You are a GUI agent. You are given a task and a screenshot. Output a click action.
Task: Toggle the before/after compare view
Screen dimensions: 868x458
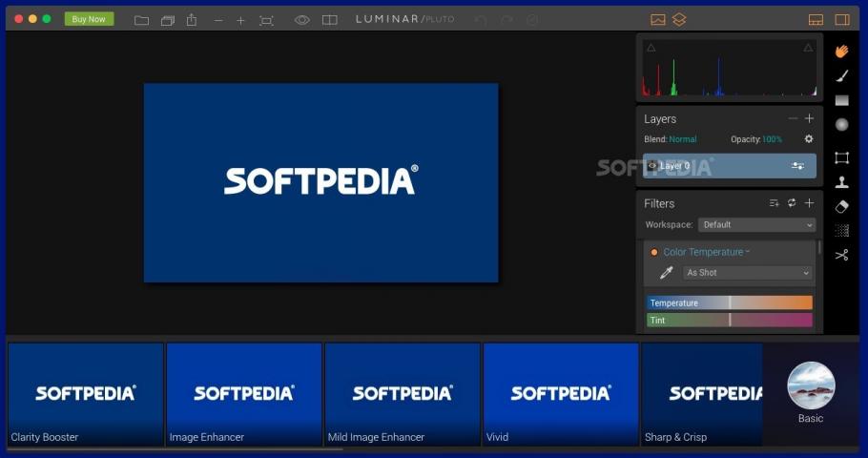pyautogui.click(x=330, y=20)
